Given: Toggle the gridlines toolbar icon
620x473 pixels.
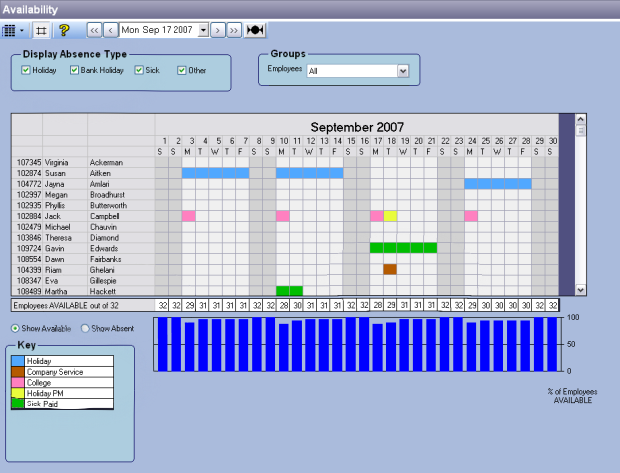Looking at the screenshot, I should (41, 30).
